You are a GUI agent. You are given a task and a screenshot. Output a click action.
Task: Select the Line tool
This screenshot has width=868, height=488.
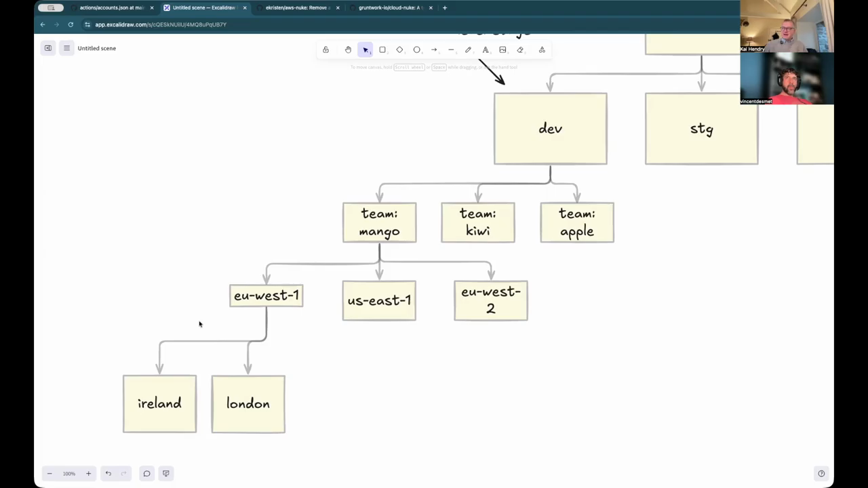point(451,49)
